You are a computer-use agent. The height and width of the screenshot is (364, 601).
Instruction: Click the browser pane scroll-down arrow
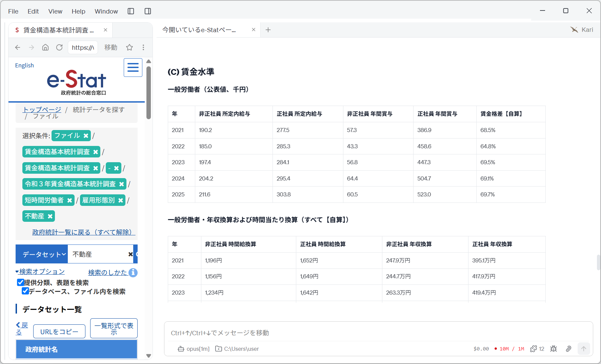pyautogui.click(x=148, y=356)
